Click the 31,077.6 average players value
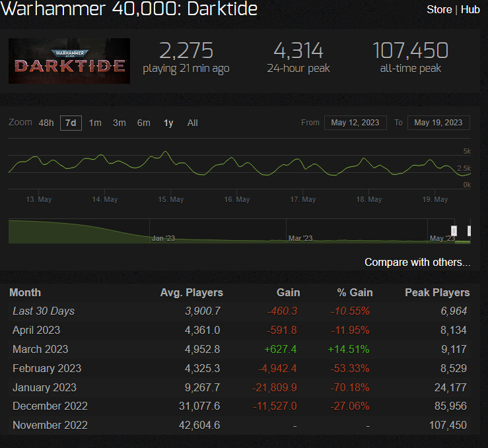 point(199,406)
